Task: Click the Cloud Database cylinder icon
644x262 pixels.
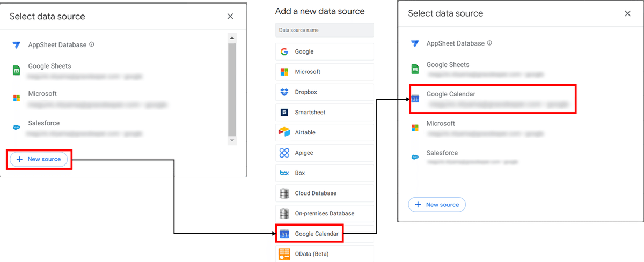Action: pyautogui.click(x=284, y=193)
